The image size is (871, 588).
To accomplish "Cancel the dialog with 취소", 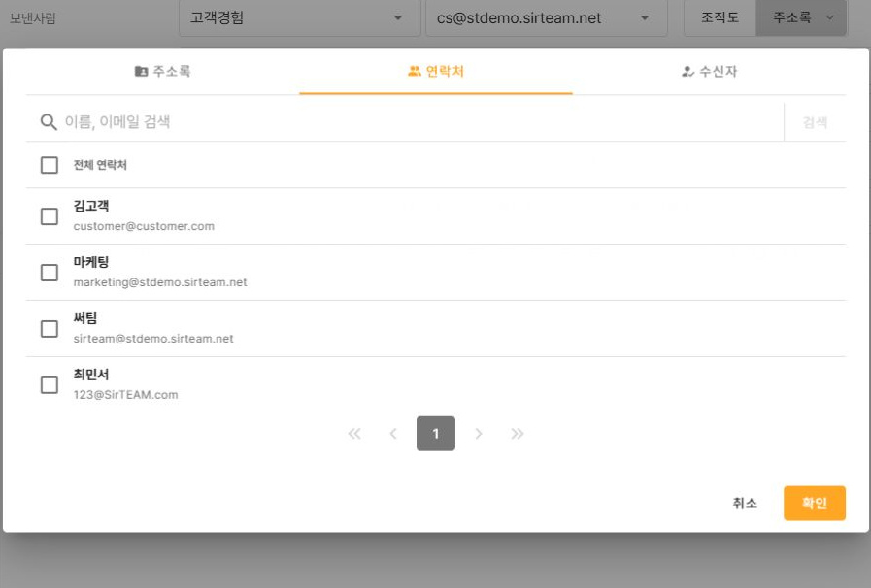I will tap(745, 503).
